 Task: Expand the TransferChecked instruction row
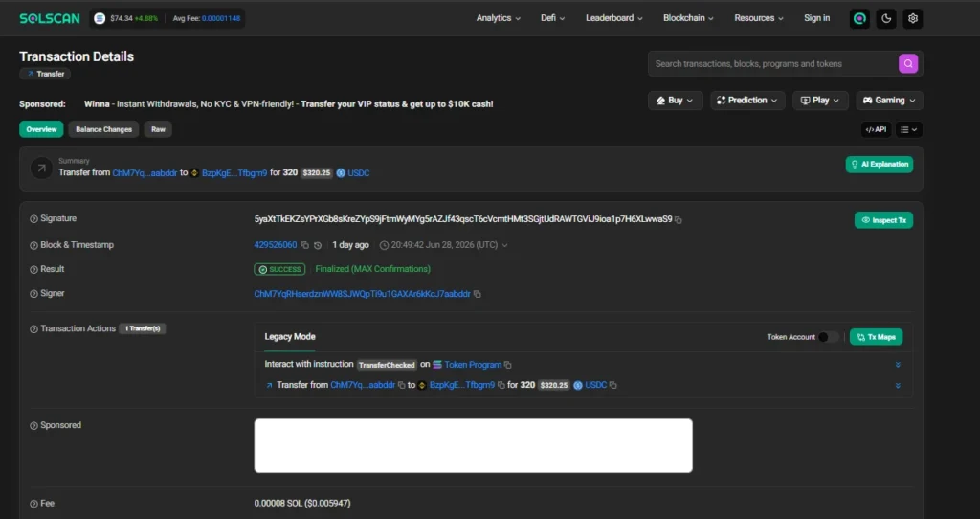pyautogui.click(x=898, y=365)
